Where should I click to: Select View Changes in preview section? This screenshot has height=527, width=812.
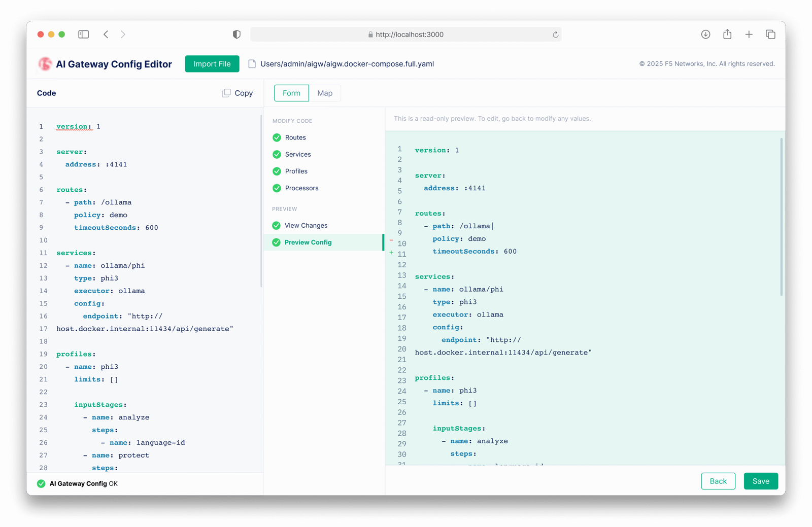pos(306,226)
